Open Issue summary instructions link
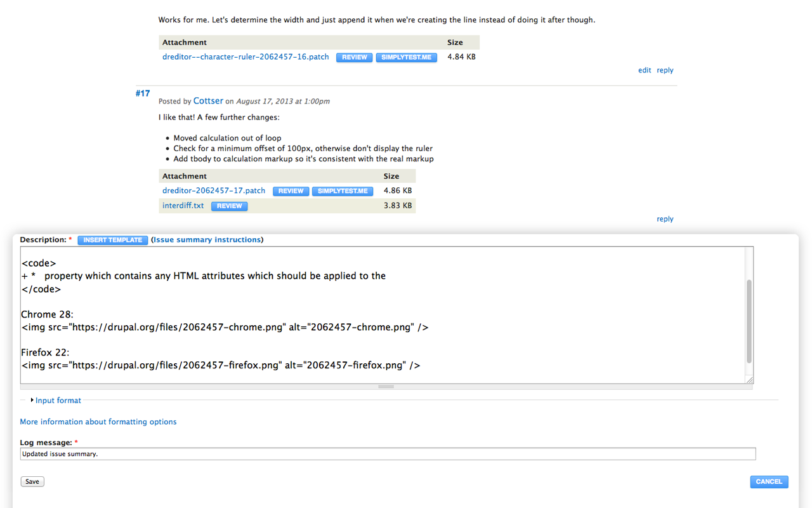Screen dimensions: 812x508 (x=207, y=240)
